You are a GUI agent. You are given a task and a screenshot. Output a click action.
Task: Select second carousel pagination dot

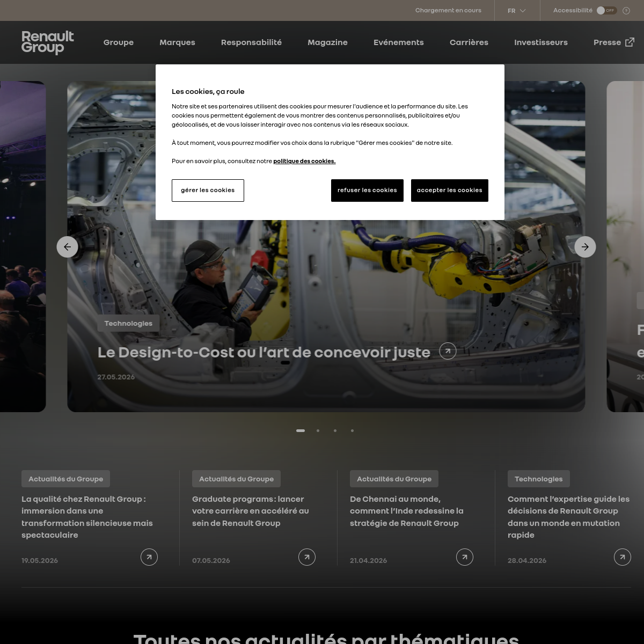318,430
